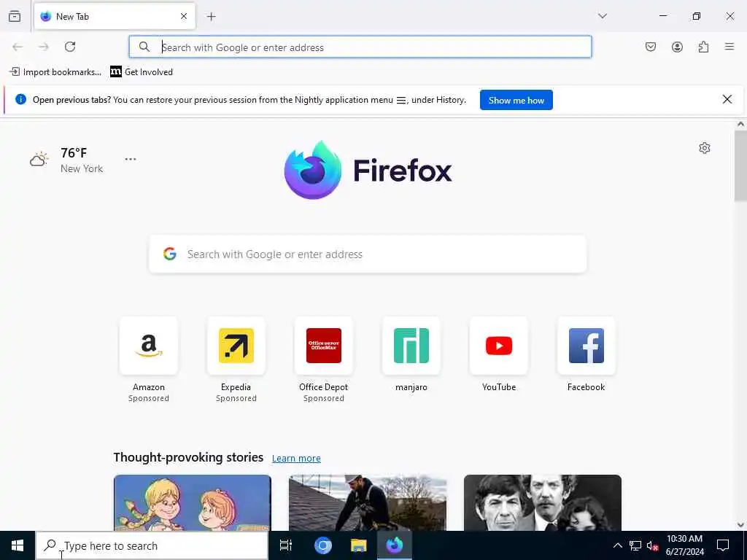The height and width of the screenshot is (560, 747).
Task: Open the Windows Start menu
Action: [18, 545]
